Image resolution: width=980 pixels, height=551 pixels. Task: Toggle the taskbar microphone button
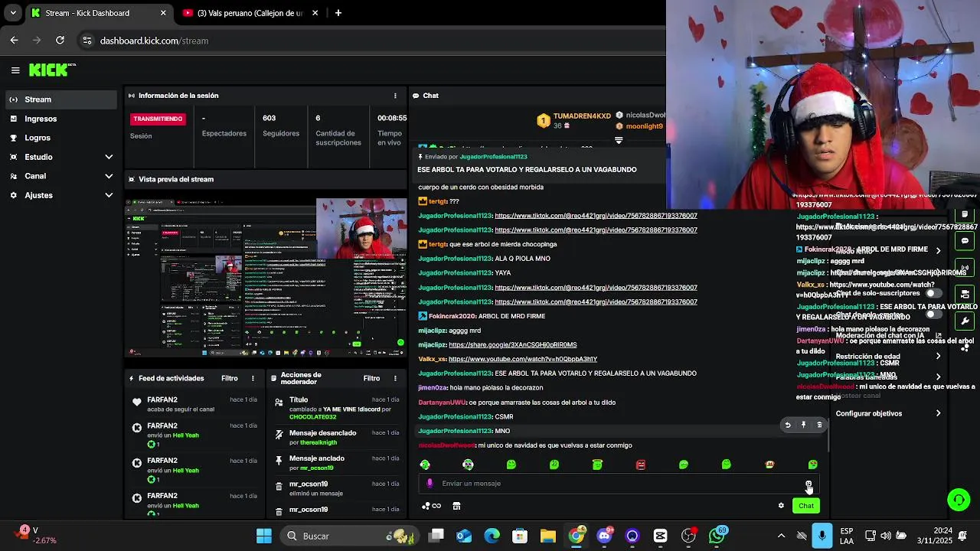point(822,536)
